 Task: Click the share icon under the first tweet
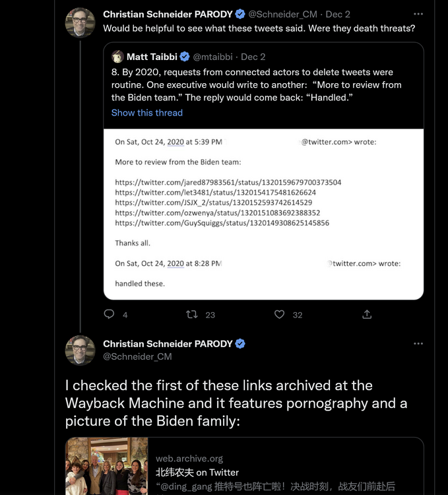tap(367, 315)
